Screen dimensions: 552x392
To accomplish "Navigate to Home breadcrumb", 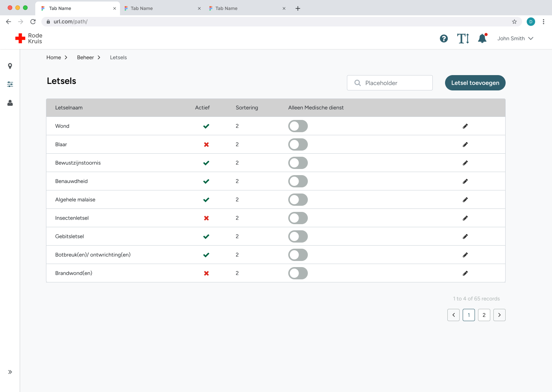I will click(54, 57).
